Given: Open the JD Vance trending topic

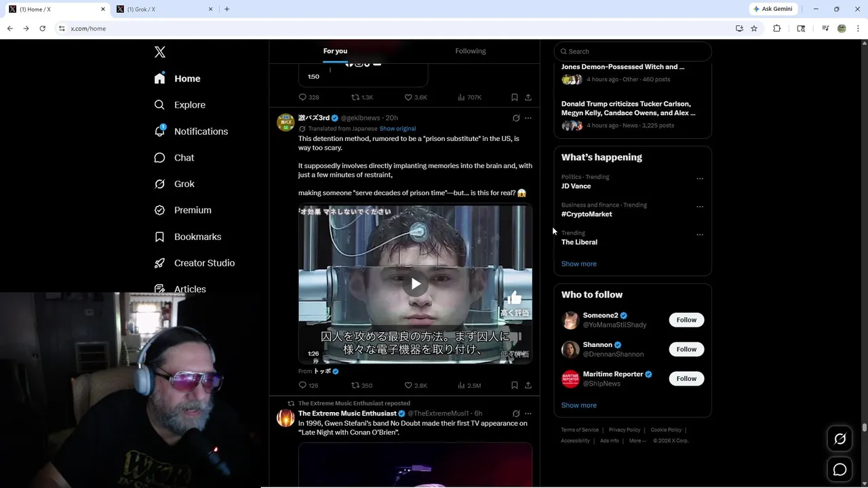Looking at the screenshot, I should coord(576,186).
